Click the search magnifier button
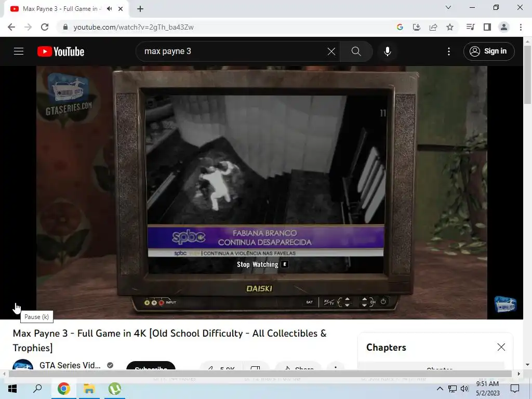The height and width of the screenshot is (399, 532). pyautogui.click(x=356, y=51)
